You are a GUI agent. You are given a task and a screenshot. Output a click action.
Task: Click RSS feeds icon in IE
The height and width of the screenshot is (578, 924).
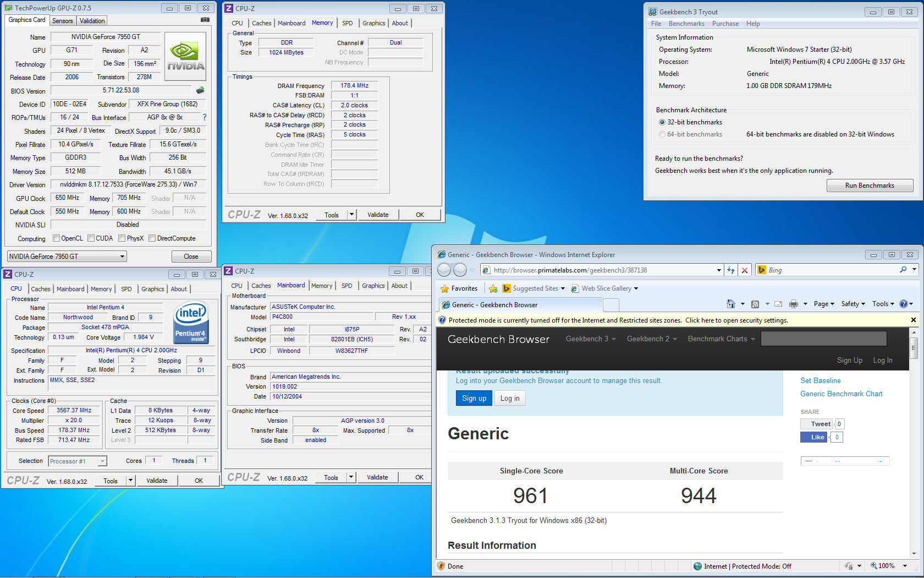click(x=755, y=304)
